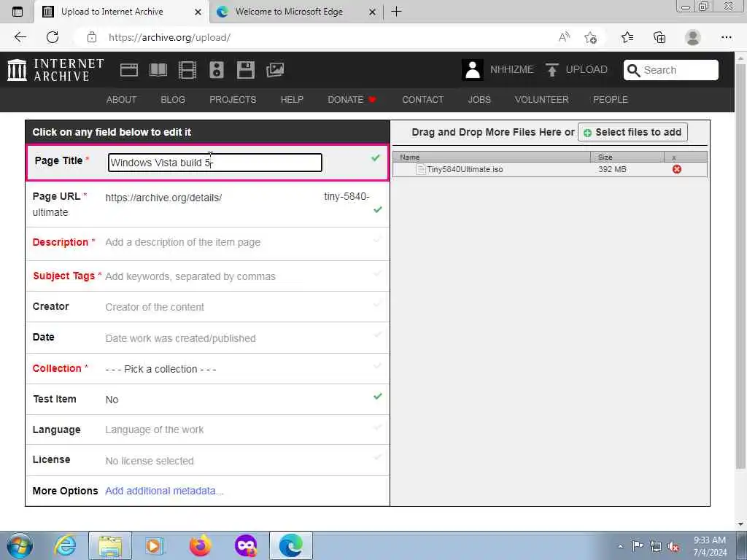Open the BLOG menu item

[x=173, y=99]
